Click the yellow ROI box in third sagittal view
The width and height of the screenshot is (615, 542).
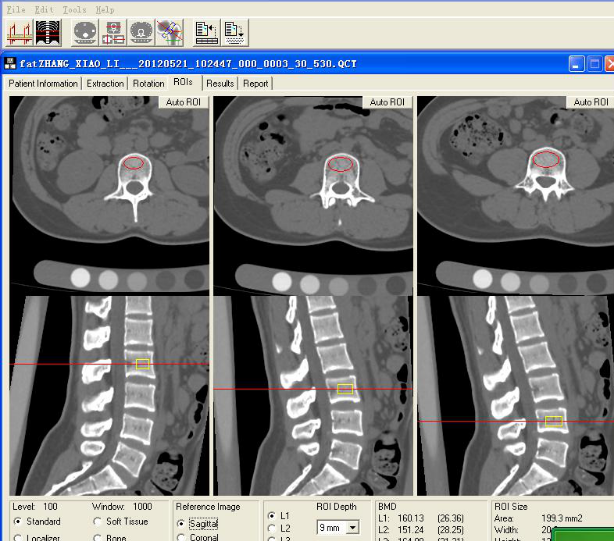(554, 421)
